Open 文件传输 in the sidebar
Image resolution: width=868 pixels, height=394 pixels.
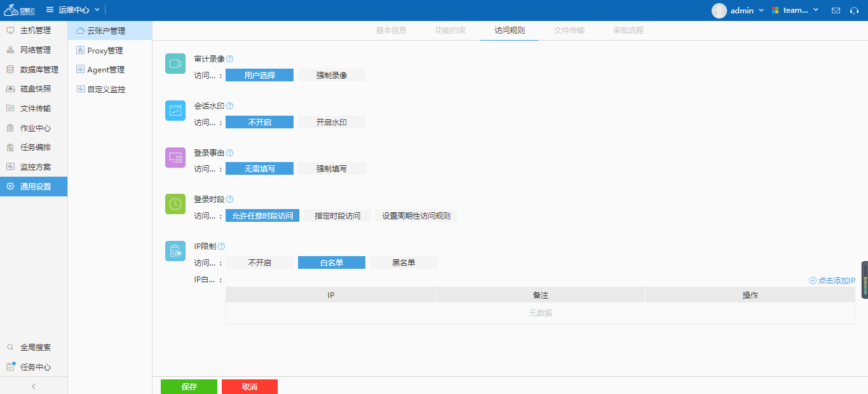34,109
